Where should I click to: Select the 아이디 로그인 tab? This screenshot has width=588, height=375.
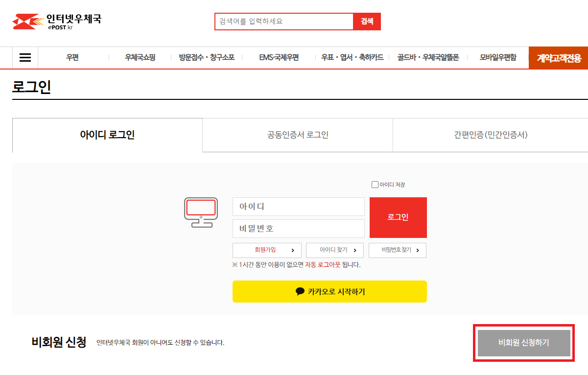tap(107, 135)
